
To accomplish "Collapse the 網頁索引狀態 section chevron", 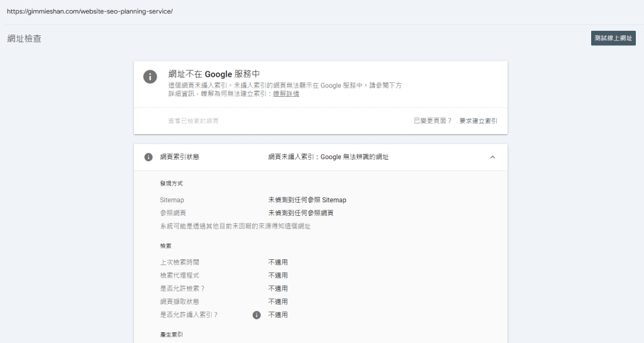I will click(x=492, y=157).
